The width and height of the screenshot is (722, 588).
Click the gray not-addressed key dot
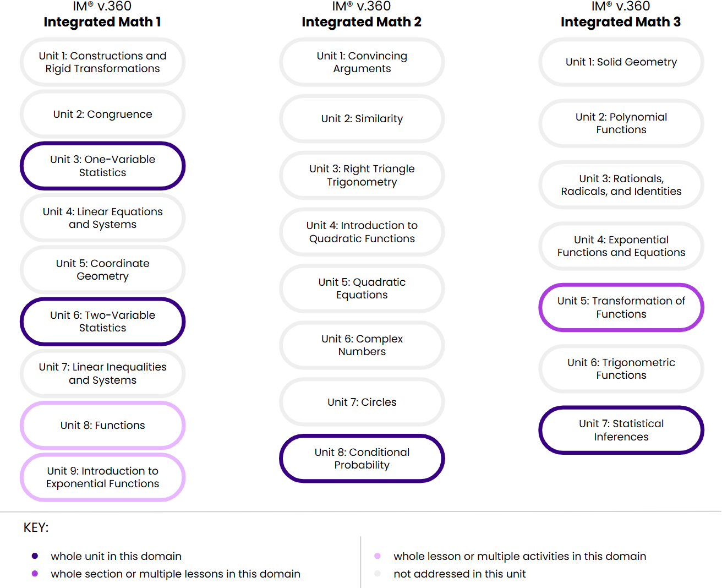coord(378,574)
